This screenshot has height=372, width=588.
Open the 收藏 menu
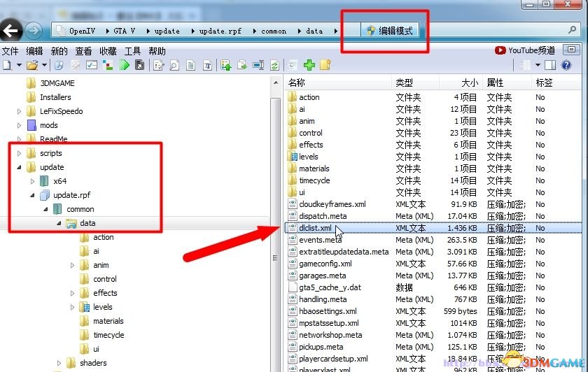[108, 51]
